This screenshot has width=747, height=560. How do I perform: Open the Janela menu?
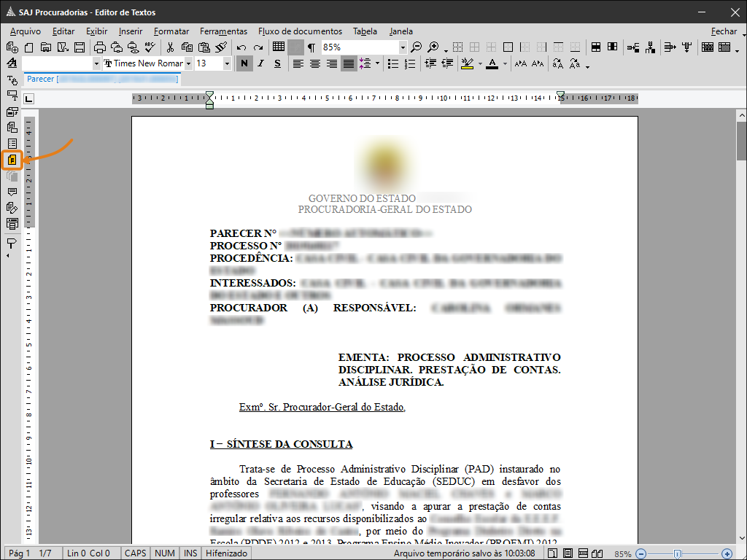[x=400, y=31]
